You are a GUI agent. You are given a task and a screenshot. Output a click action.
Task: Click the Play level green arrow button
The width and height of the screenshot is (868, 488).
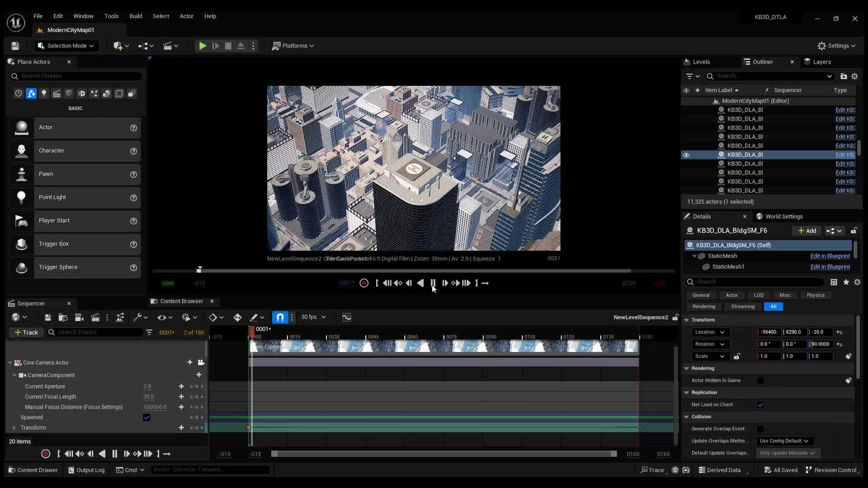coord(203,46)
